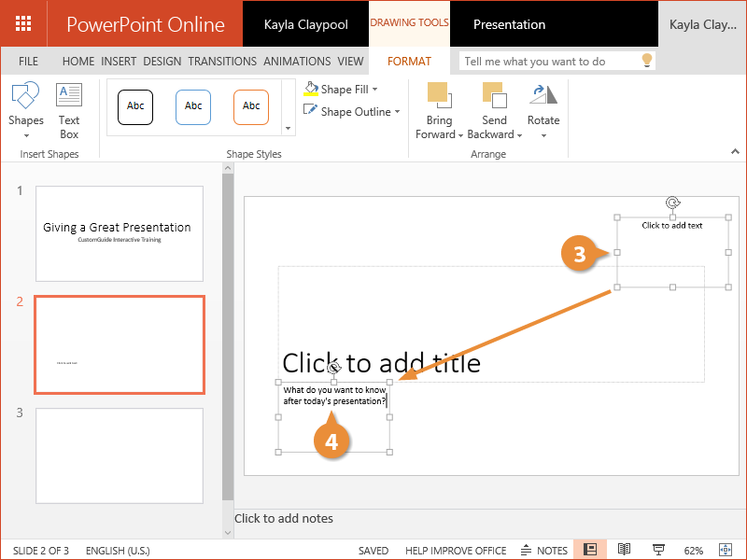Open the FILE menu

(x=29, y=62)
